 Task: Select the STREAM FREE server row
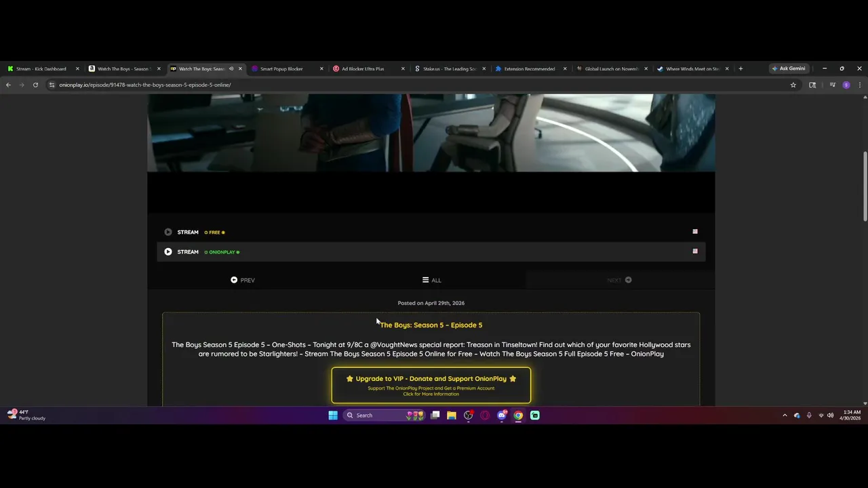[x=431, y=232]
